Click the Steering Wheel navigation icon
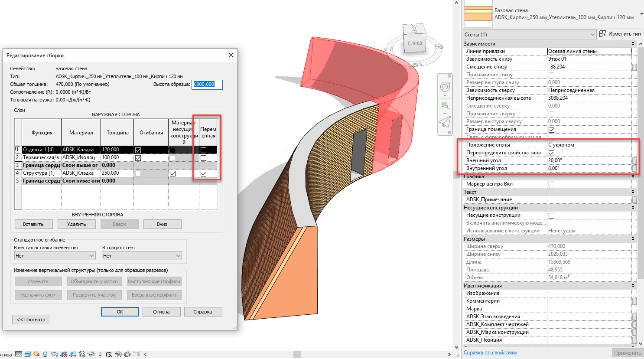This screenshot has width=644, height=359. pos(445,87)
